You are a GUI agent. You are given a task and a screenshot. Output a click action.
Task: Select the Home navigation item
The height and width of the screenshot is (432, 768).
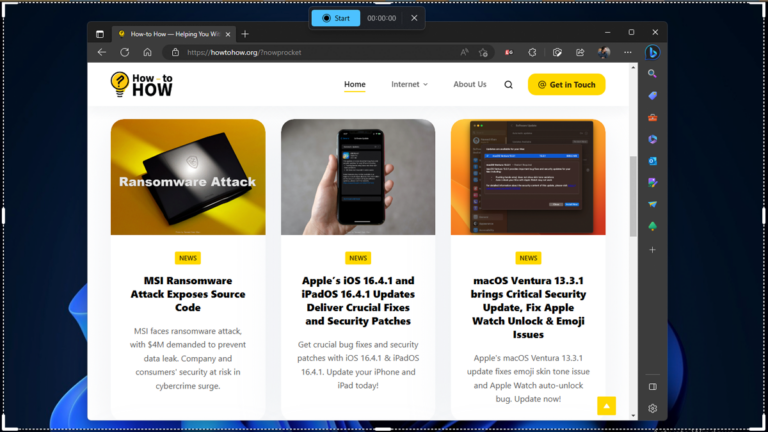(355, 85)
